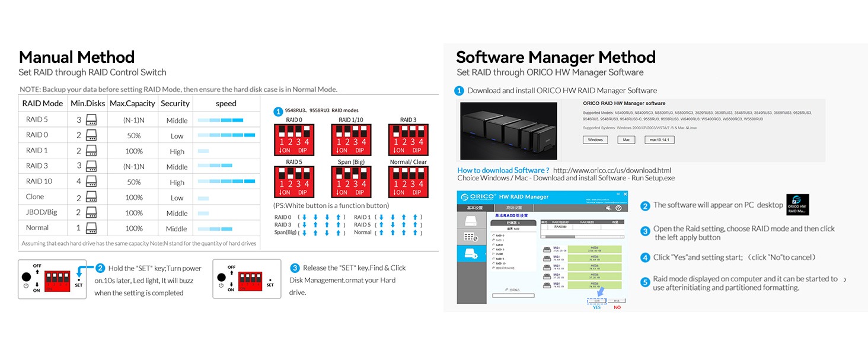Click the green capacity bar for 硬盘1
Viewport: 868px width, 356px height.
[x=594, y=249]
